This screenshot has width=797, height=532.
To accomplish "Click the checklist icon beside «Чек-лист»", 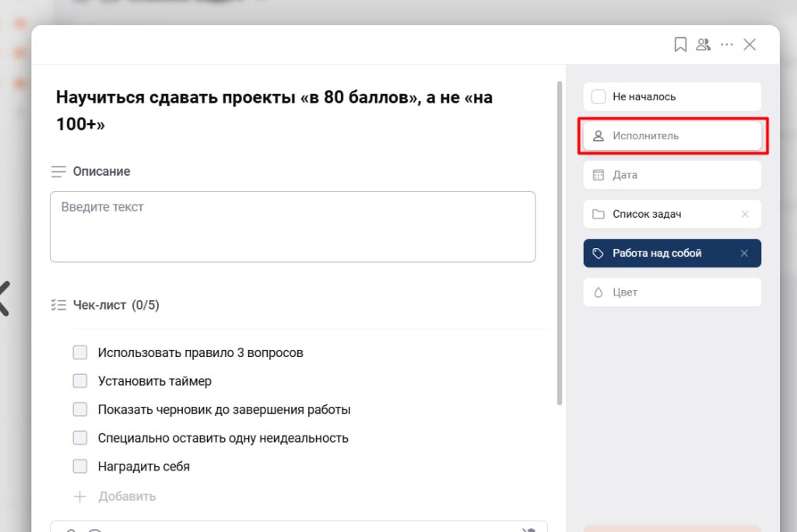I will 58,305.
